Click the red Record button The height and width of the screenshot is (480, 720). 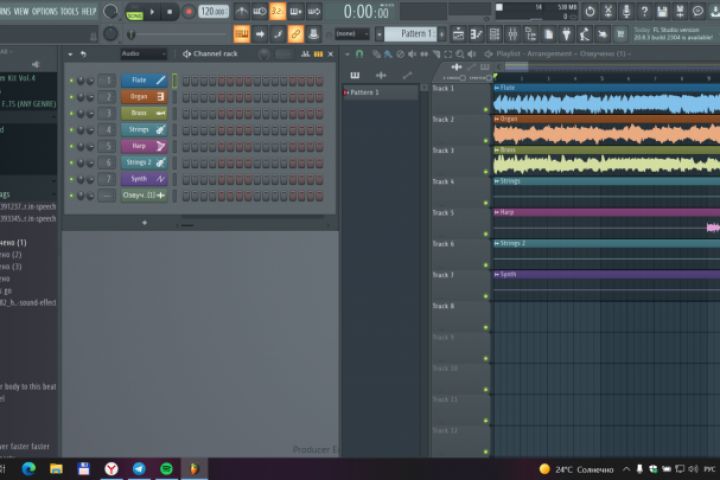point(188,12)
